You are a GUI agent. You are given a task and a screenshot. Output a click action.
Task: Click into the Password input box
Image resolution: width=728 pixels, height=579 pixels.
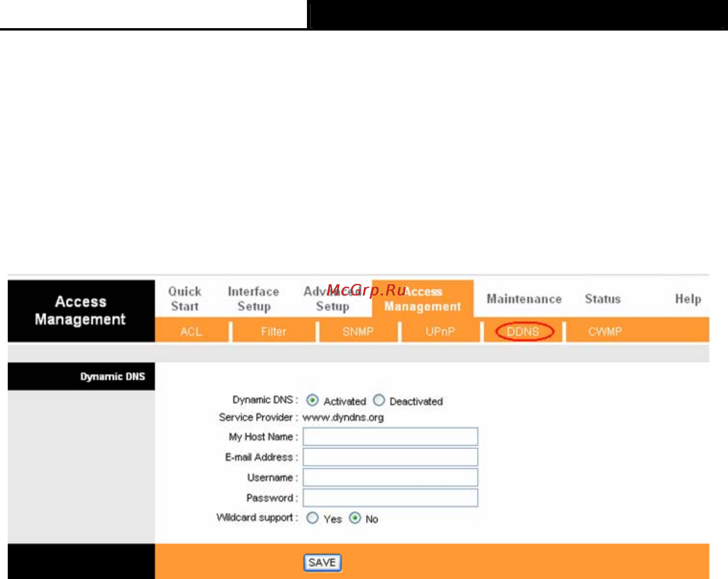391,498
